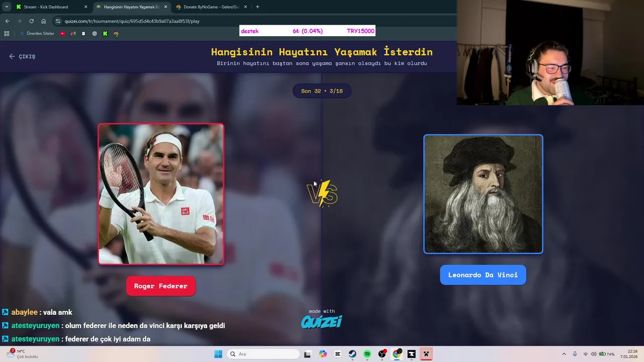The height and width of the screenshot is (362, 644).
Task: Close the Stream - Kick Dashboard tab
Action: [x=86, y=7]
